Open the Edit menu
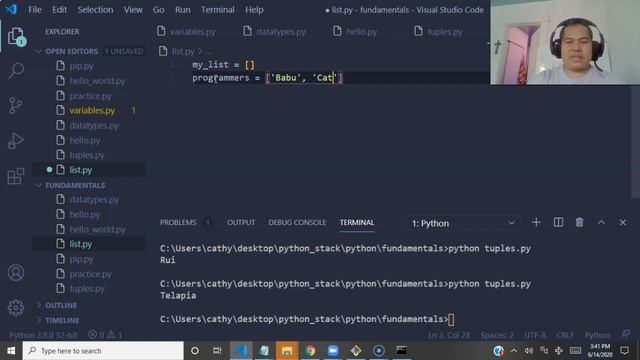640x360 pixels. click(59, 10)
